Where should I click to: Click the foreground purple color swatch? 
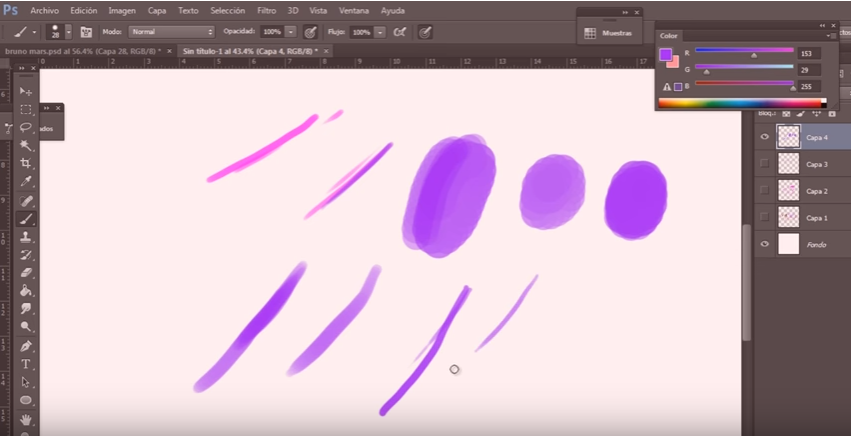[665, 54]
